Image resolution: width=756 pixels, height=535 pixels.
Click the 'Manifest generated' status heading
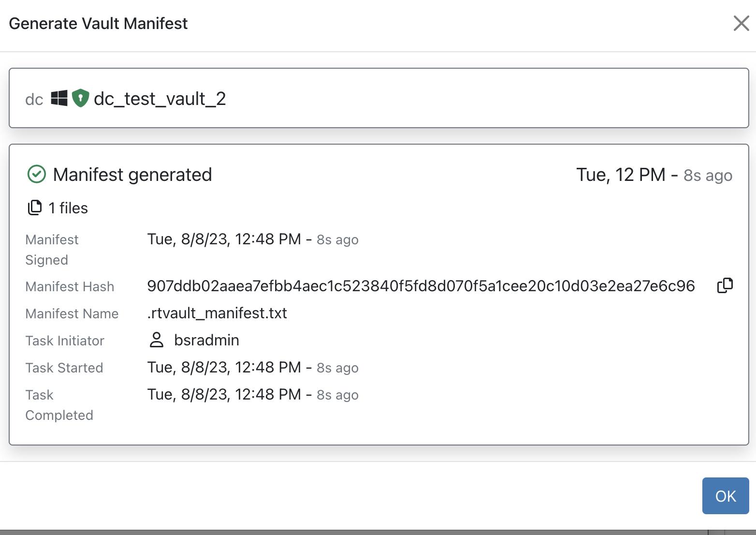[x=133, y=174]
